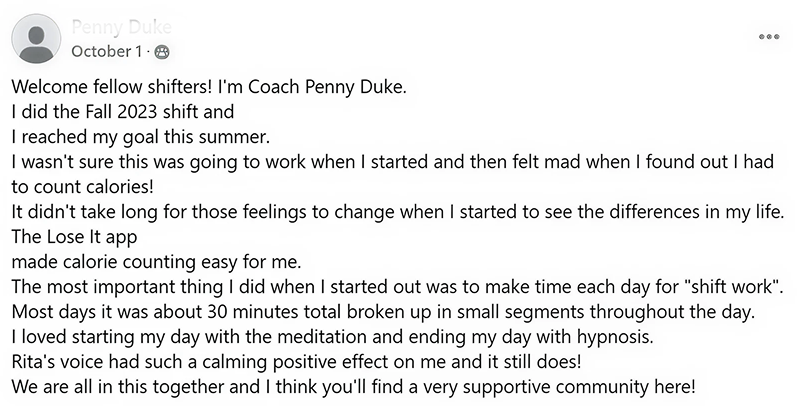
Task: Open the post options three-dot menu
Action: (769, 37)
